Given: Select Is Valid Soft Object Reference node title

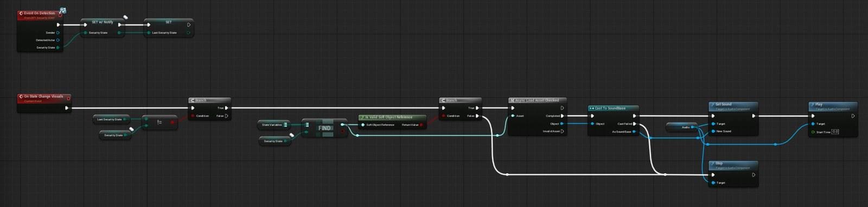Looking at the screenshot, I should coord(389,117).
